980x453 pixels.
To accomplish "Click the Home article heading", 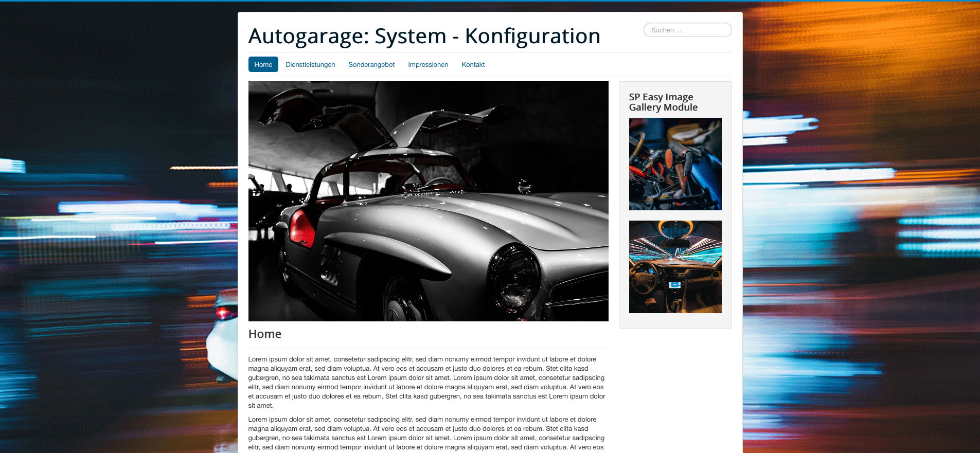I will (264, 334).
